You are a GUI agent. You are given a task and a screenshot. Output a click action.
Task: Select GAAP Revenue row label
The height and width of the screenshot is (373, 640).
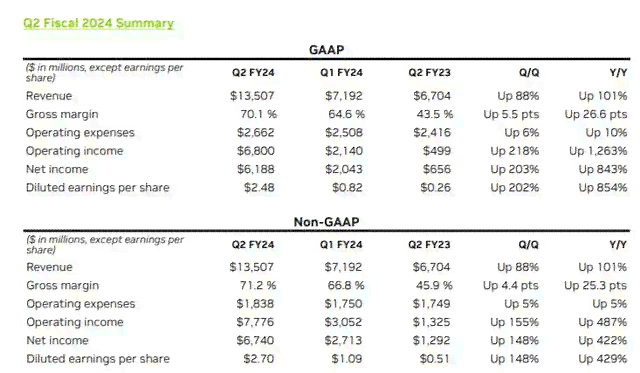(49, 96)
